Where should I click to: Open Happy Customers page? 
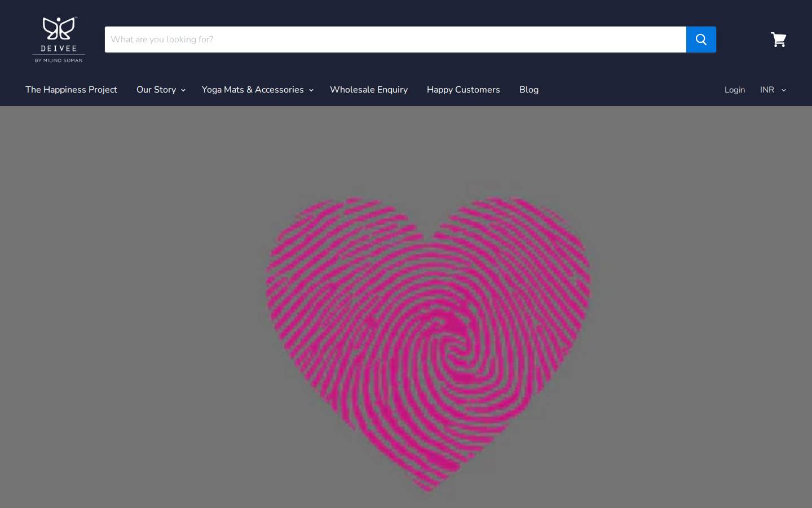tap(464, 90)
